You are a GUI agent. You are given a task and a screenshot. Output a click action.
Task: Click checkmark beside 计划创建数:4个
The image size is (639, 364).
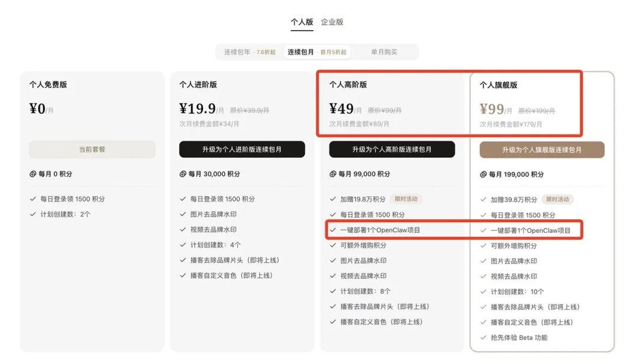183,245
